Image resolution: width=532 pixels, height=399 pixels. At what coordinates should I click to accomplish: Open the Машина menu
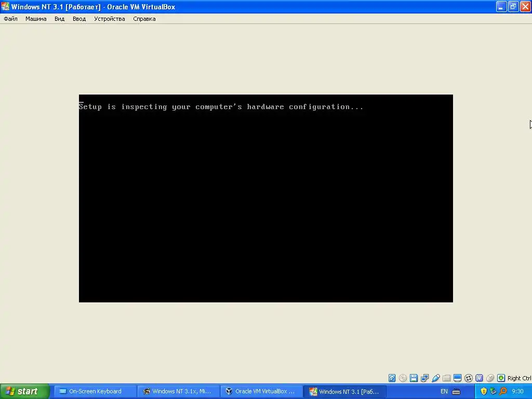[x=36, y=19]
